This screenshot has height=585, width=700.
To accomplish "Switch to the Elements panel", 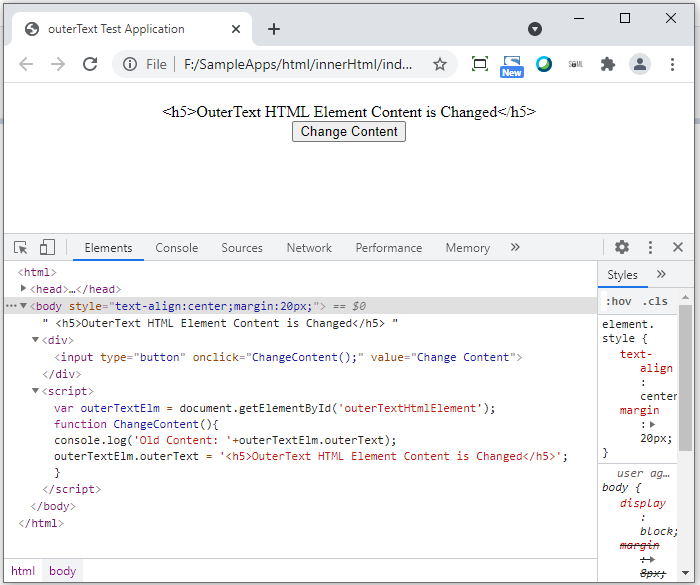I will 108,248.
